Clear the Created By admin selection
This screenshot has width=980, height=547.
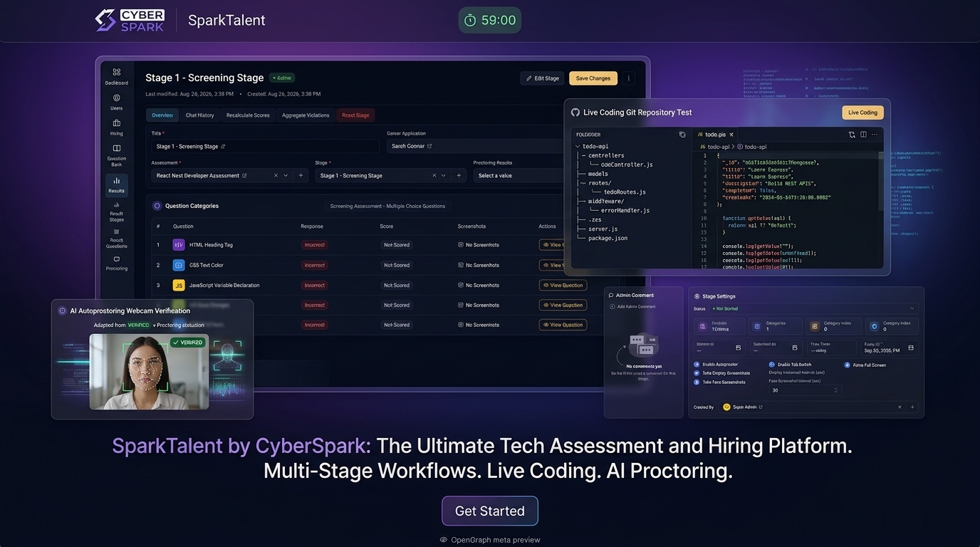[900, 407]
